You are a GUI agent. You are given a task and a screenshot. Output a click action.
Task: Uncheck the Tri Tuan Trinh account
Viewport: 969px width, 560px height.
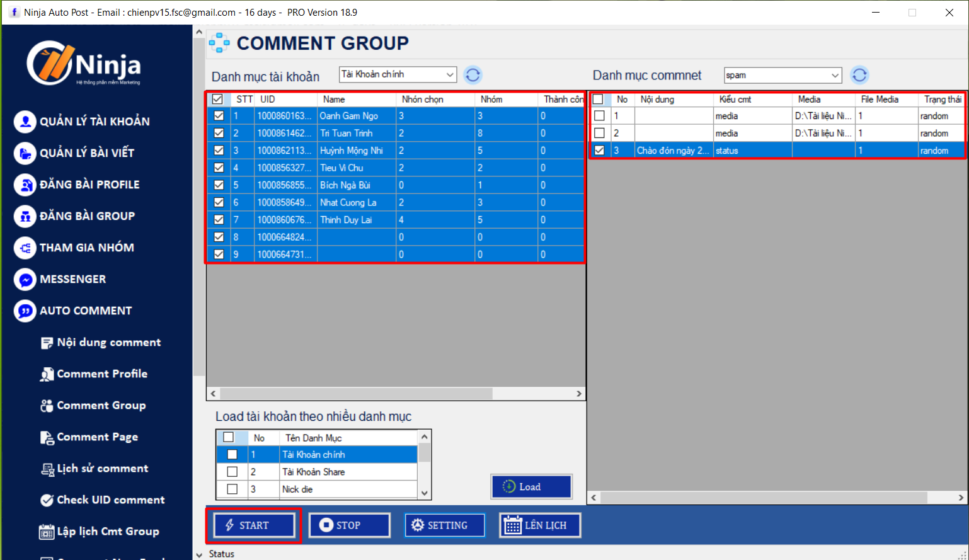pos(219,133)
